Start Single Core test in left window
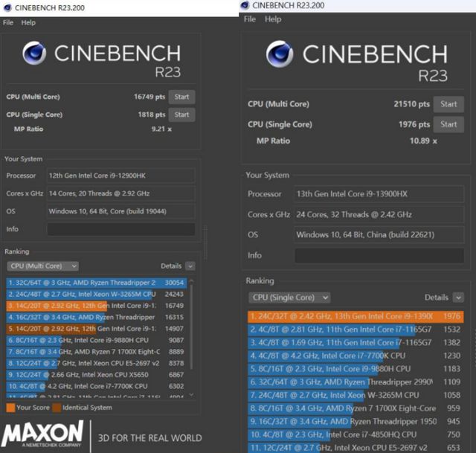 [x=181, y=115]
